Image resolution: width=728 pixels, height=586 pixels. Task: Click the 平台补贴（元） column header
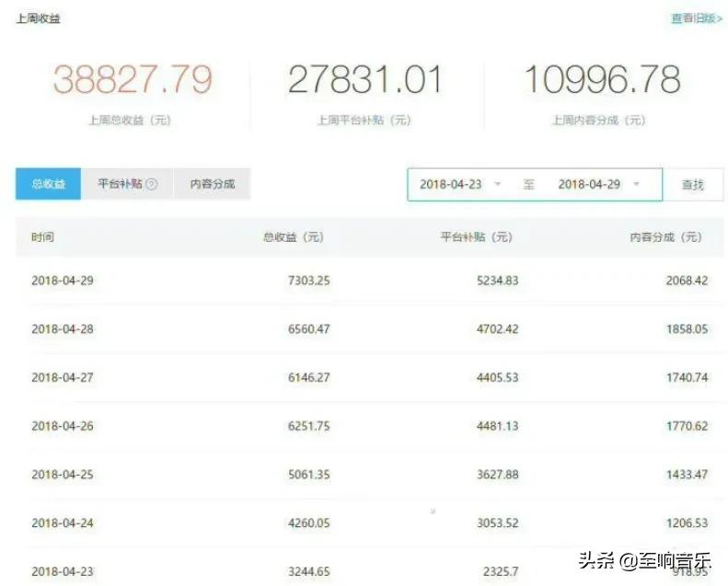coord(477,237)
